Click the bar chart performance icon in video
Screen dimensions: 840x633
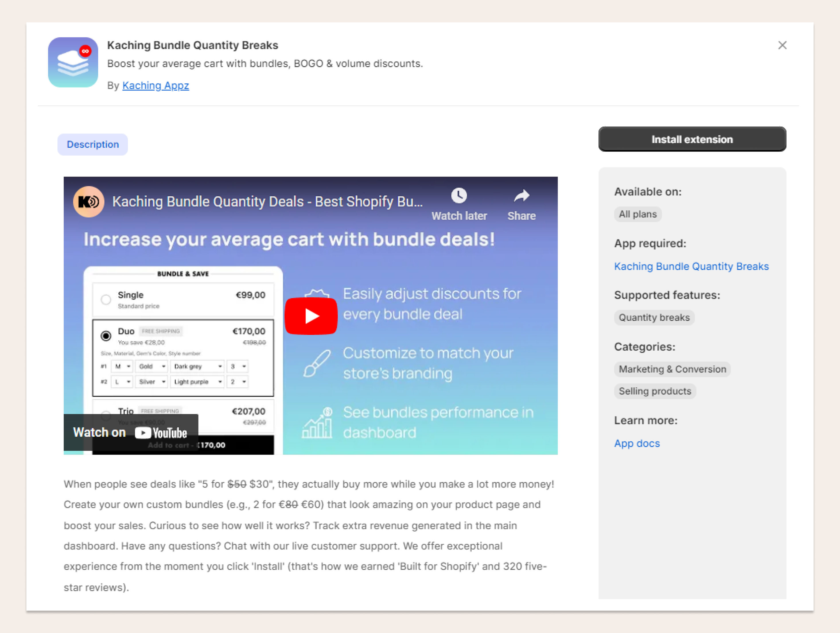tap(317, 423)
